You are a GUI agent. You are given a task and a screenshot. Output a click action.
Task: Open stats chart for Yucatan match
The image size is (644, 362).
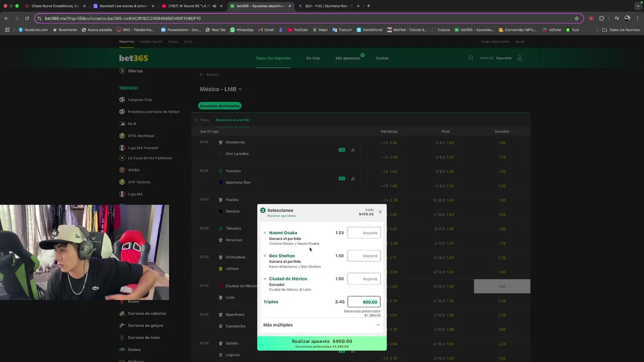click(353, 178)
